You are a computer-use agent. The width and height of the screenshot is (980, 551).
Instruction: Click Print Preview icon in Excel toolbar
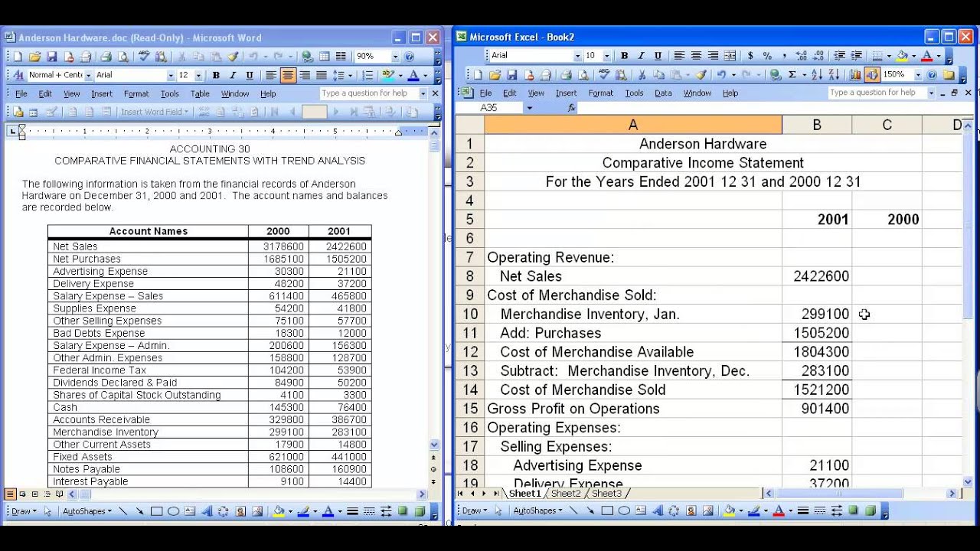click(x=583, y=74)
